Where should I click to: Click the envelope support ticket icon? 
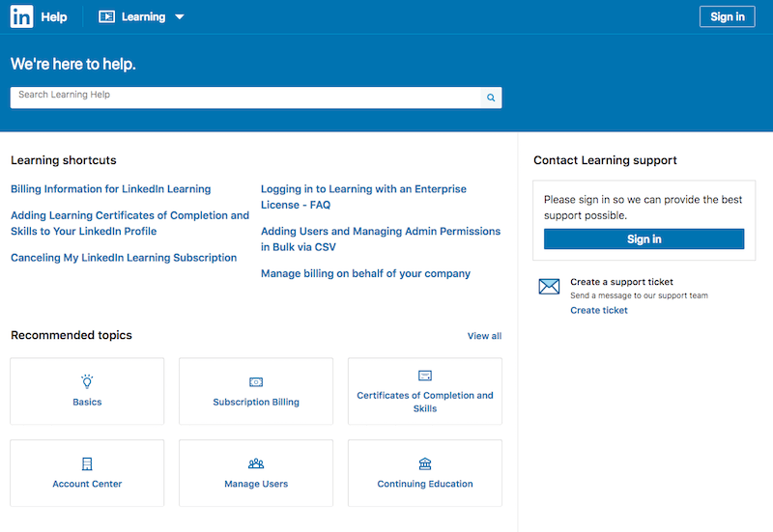point(549,286)
